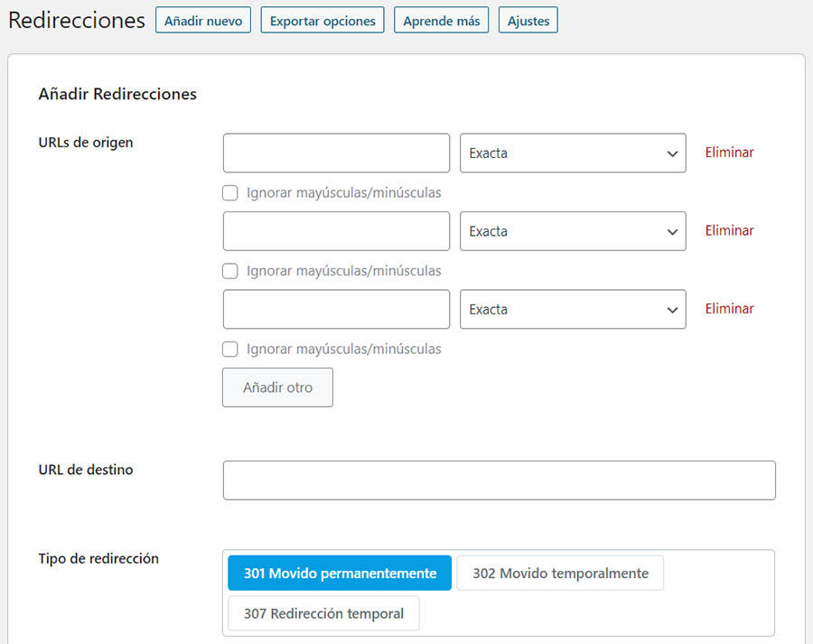Select 302 Movido temporalmente redirect type
Viewport: 813px width, 644px height.
(560, 574)
